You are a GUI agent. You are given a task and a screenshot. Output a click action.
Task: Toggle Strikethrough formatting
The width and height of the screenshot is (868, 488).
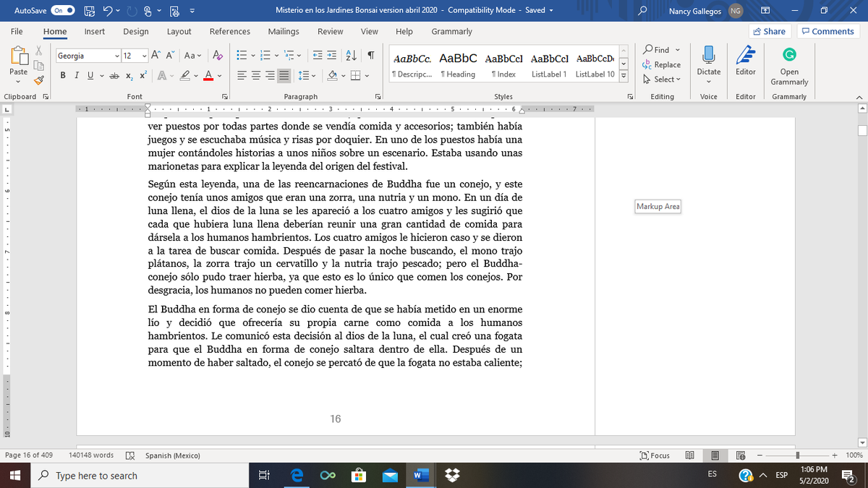[114, 75]
